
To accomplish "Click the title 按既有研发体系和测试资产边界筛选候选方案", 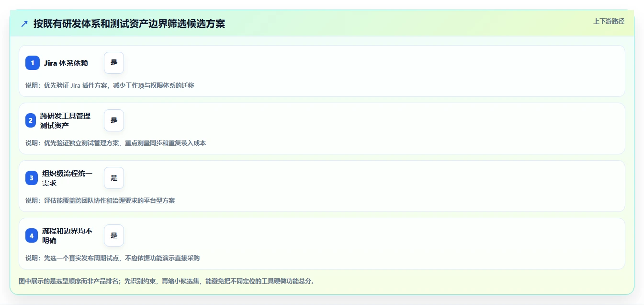I will point(129,23).
